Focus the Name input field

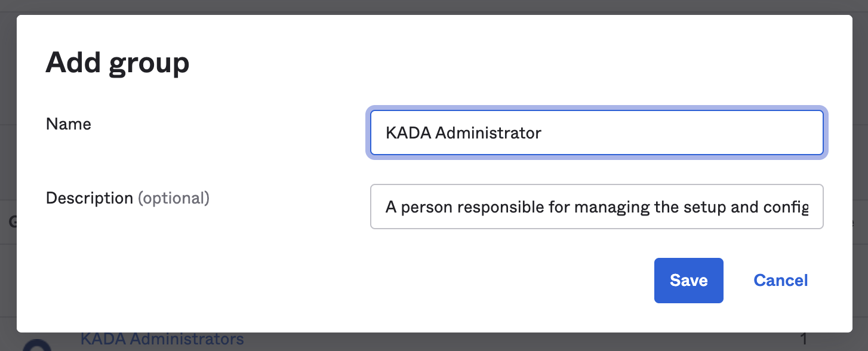(x=597, y=133)
